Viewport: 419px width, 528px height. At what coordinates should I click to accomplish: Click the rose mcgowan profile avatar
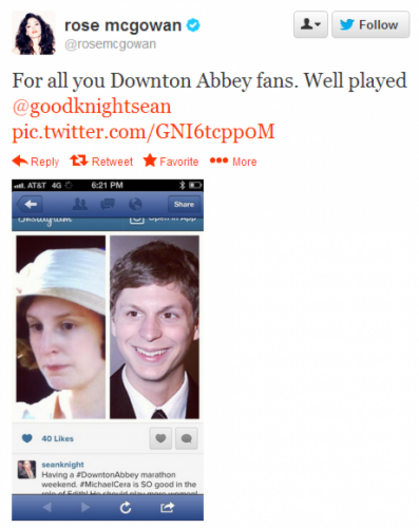point(34,33)
